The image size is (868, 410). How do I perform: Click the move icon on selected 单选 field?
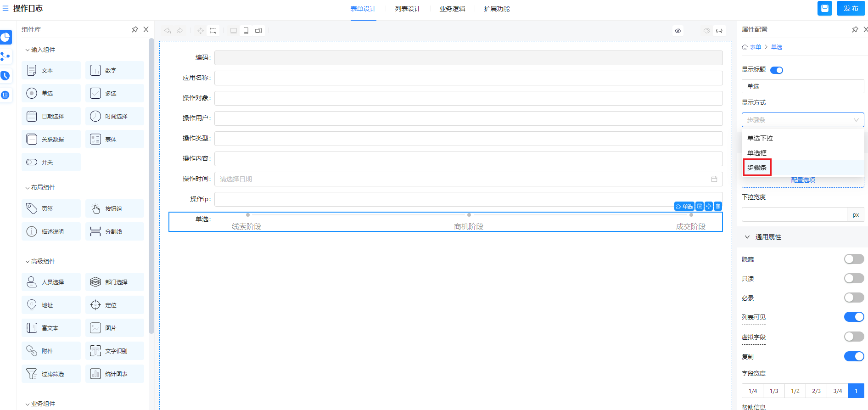point(709,207)
